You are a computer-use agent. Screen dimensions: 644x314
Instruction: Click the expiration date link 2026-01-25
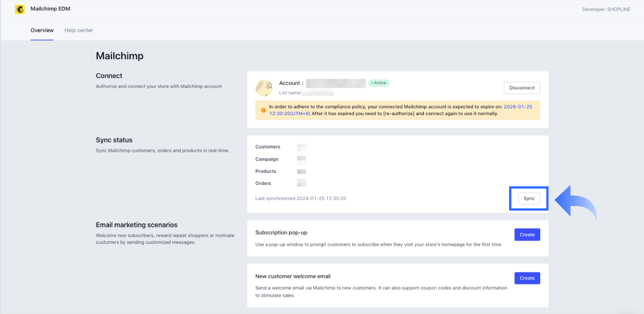pyautogui.click(x=518, y=107)
